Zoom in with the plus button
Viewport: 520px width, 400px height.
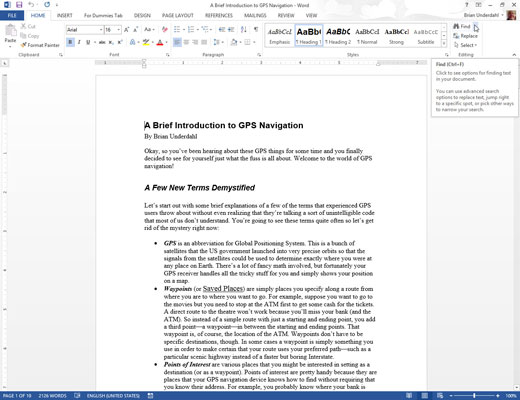[x=498, y=396]
